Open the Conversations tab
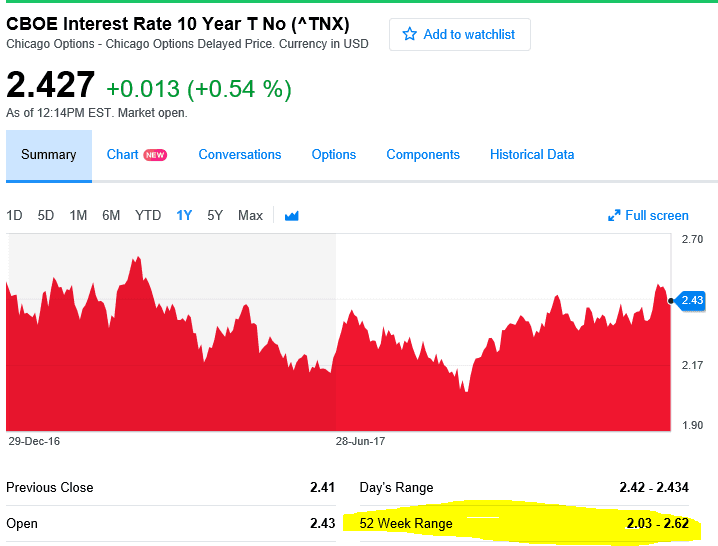 click(240, 155)
